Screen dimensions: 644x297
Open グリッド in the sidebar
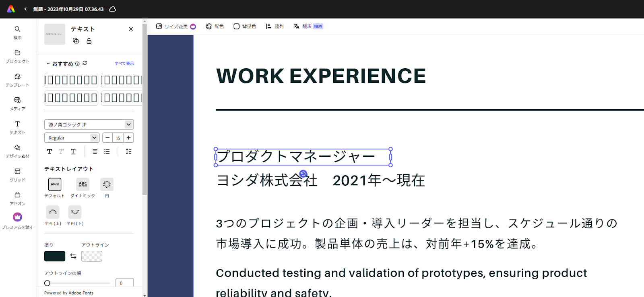[x=17, y=175]
